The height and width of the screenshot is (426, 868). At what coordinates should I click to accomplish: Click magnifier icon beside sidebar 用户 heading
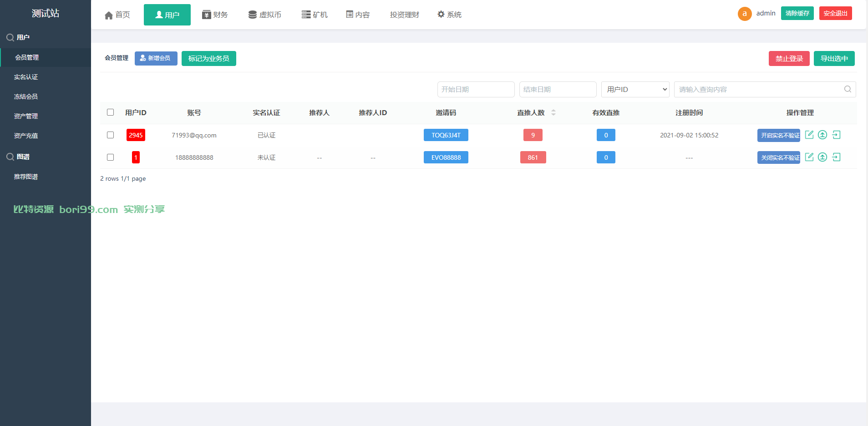[x=10, y=38]
